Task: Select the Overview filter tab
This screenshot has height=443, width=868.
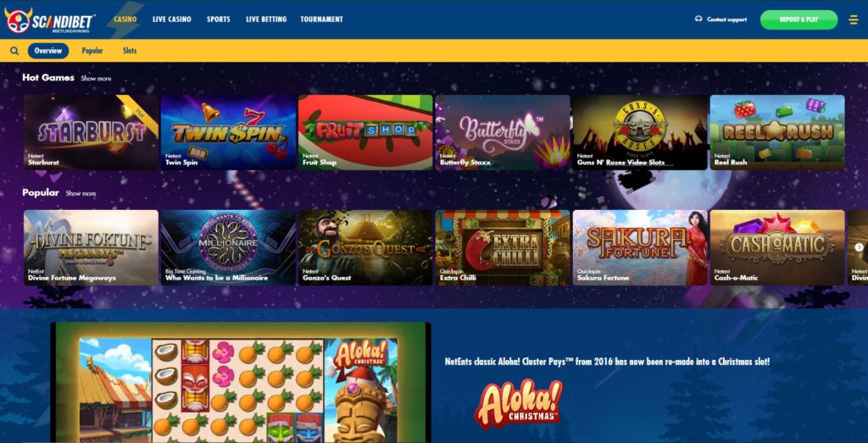Action: [48, 51]
